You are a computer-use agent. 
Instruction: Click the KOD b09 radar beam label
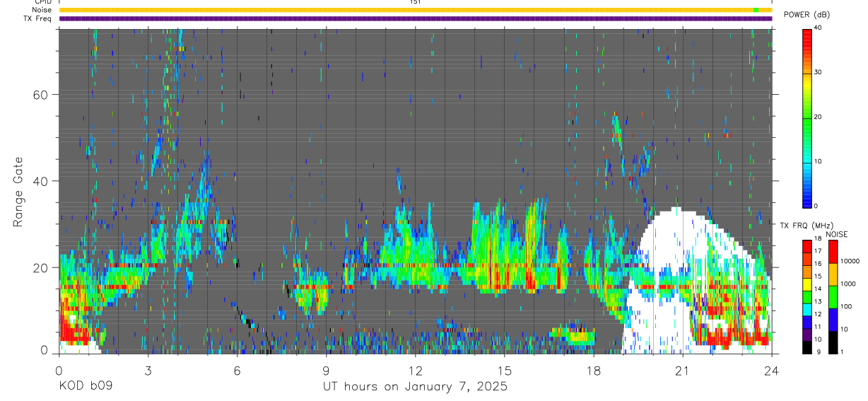pos(86,387)
